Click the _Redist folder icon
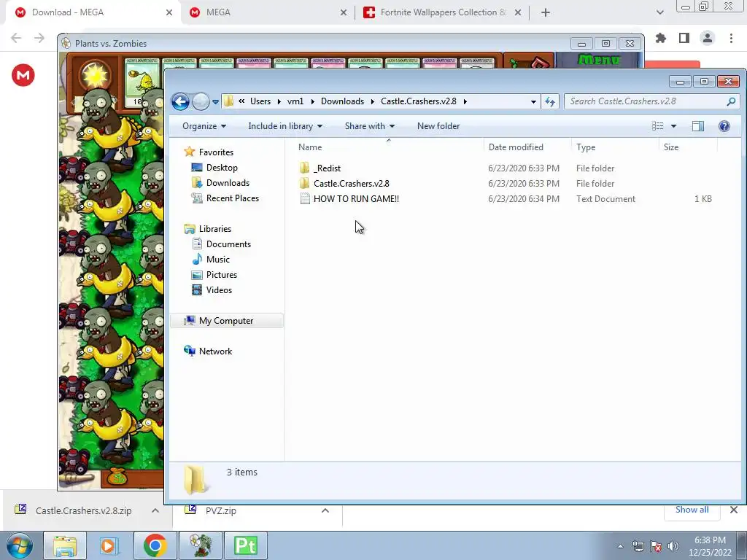This screenshot has width=747, height=560. tap(304, 168)
